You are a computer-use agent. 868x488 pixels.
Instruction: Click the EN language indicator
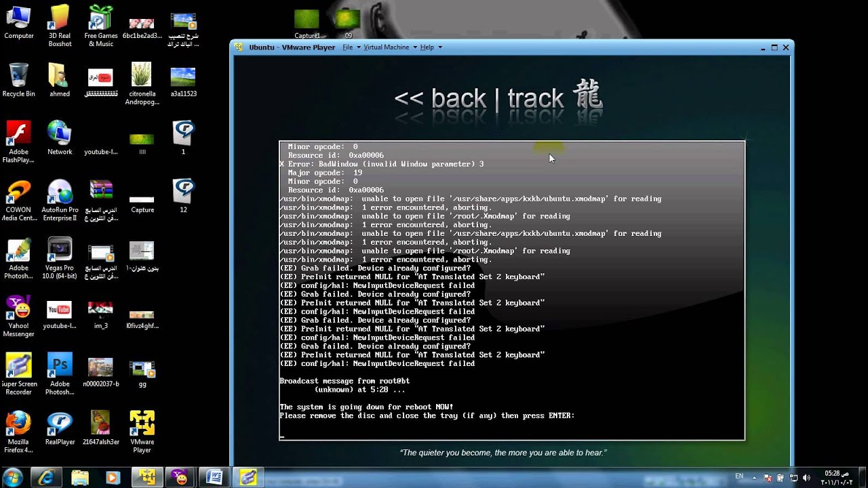tap(739, 476)
